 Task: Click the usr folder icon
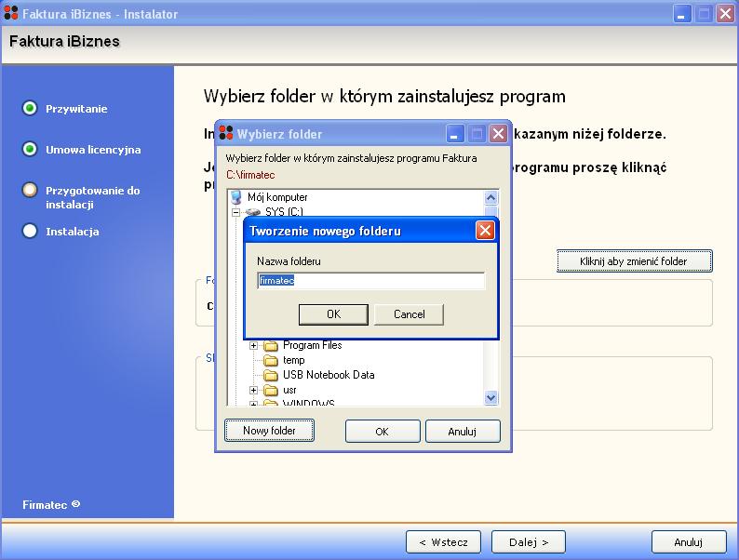271,391
